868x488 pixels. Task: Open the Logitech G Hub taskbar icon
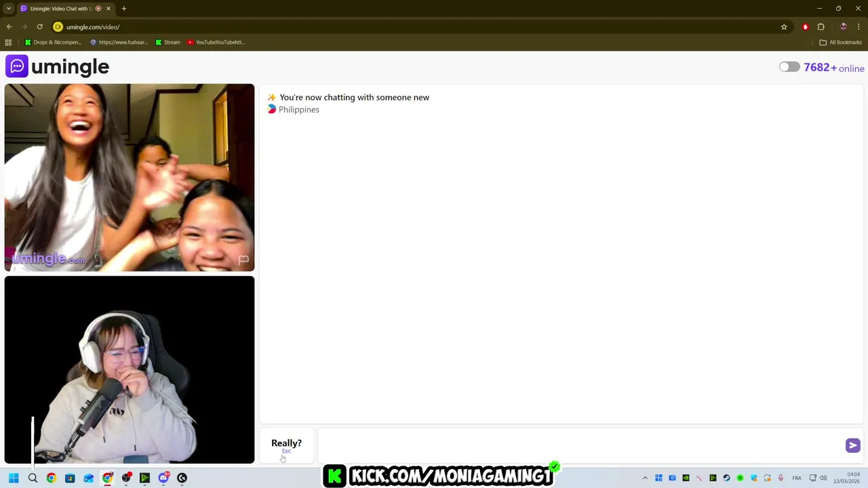point(182,478)
